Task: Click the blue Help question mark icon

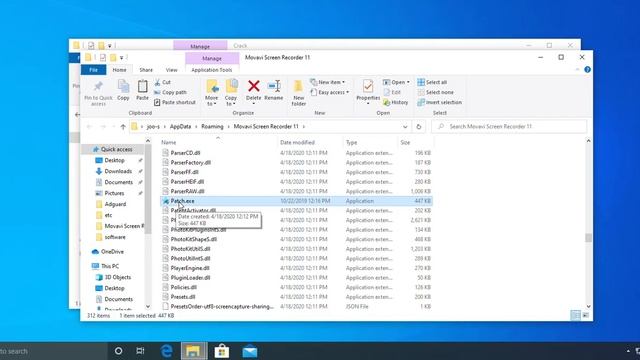Action: click(587, 70)
